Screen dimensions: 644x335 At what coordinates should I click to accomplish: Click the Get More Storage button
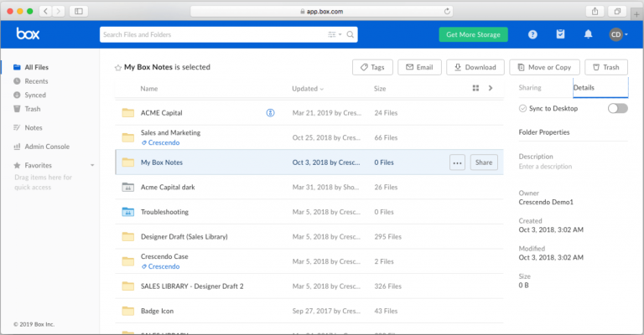pyautogui.click(x=473, y=34)
